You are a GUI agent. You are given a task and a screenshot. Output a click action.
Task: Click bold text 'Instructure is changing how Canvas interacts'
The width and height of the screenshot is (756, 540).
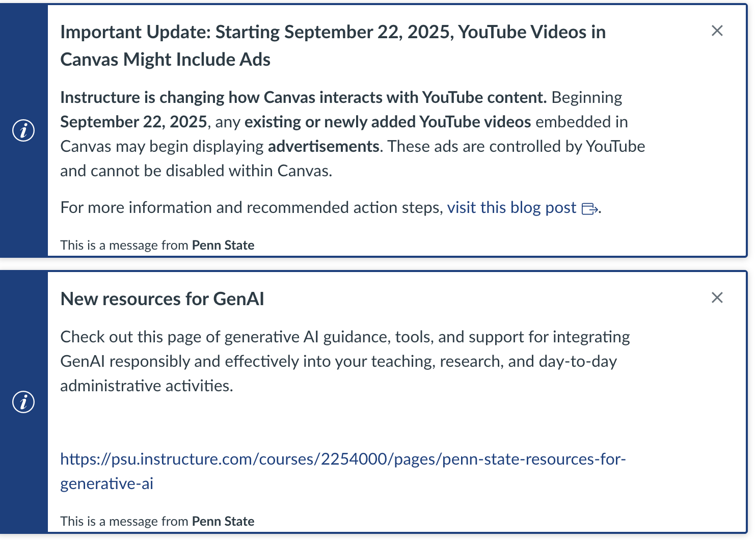pos(303,97)
